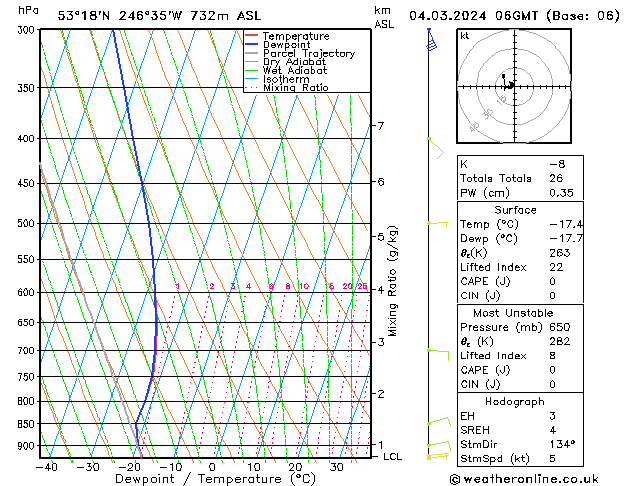Click the 'Dewpoint / Temperature (°C)' axis title
Screen dimensions: 629x486
[x=215, y=479]
